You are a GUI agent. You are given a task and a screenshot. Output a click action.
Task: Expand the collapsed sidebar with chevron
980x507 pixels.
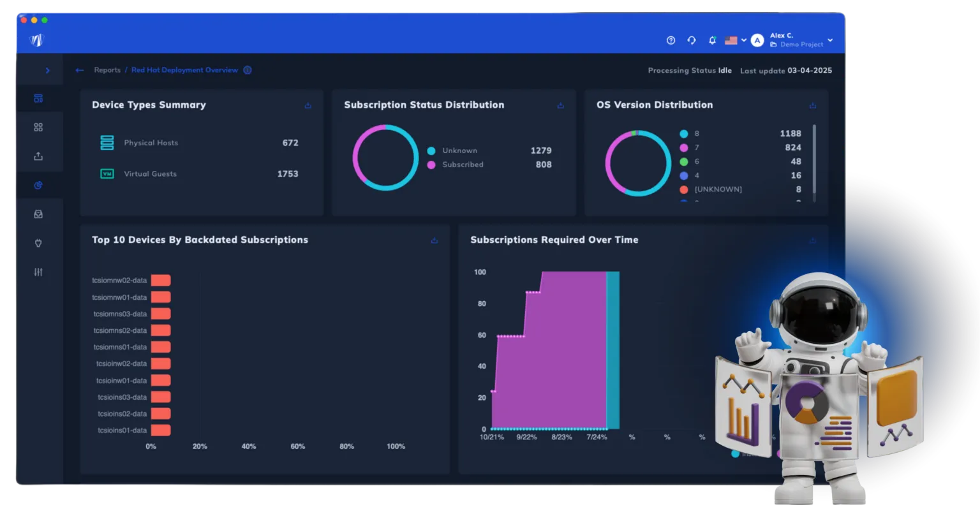pyautogui.click(x=48, y=70)
